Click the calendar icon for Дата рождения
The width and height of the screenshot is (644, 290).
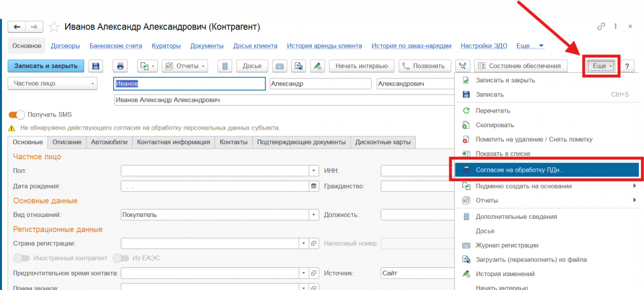(314, 186)
